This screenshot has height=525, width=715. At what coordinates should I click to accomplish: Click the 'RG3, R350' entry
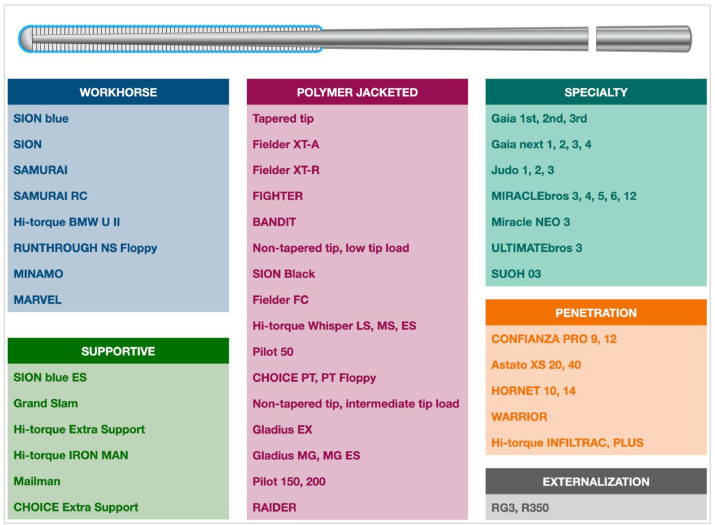520,508
